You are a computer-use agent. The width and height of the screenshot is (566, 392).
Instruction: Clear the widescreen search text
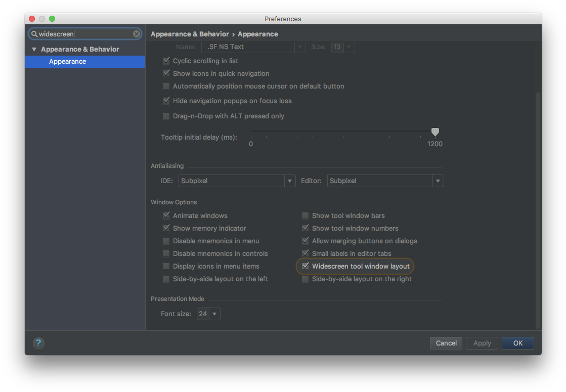tap(136, 33)
